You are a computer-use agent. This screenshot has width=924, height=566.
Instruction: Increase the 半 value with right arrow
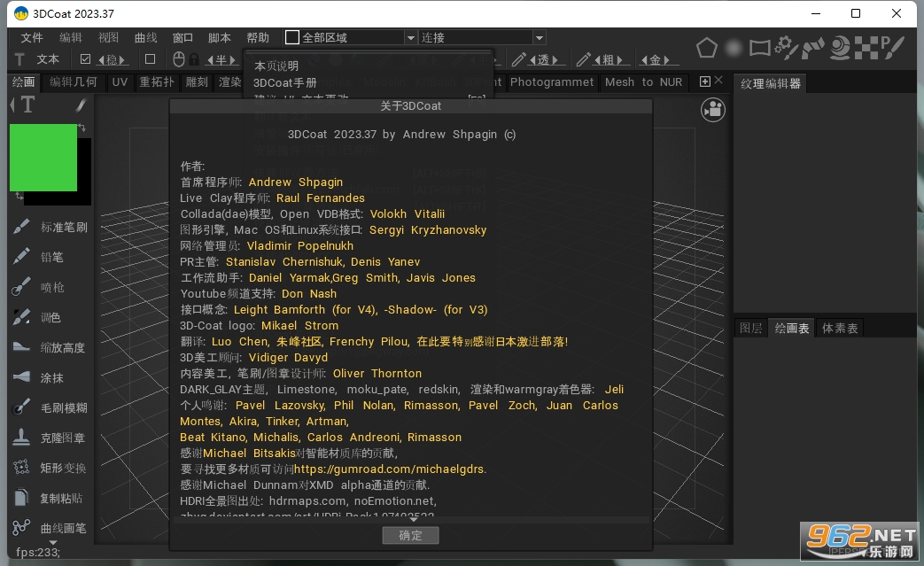[x=233, y=59]
